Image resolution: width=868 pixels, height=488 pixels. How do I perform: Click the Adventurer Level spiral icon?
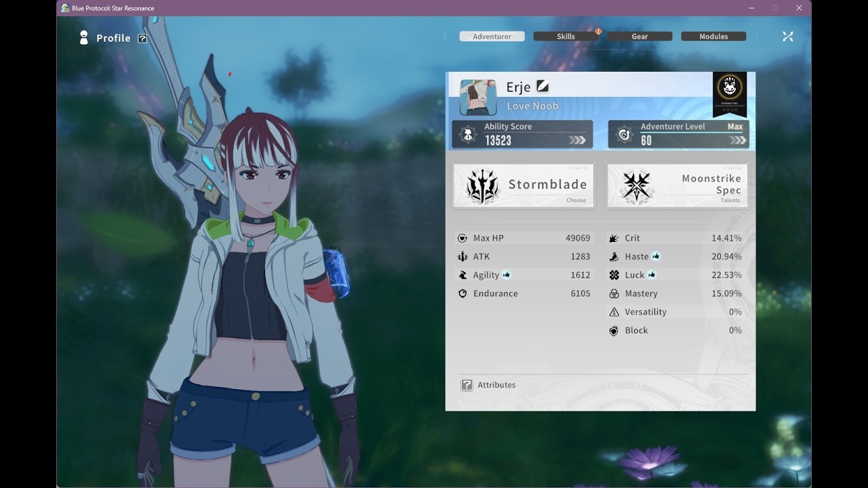click(x=625, y=135)
